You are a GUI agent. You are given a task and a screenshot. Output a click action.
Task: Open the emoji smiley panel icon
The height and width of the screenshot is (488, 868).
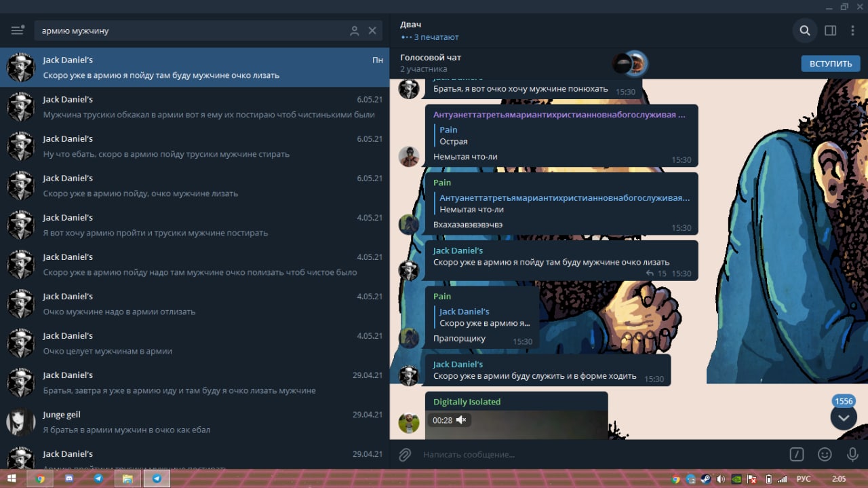click(x=825, y=455)
